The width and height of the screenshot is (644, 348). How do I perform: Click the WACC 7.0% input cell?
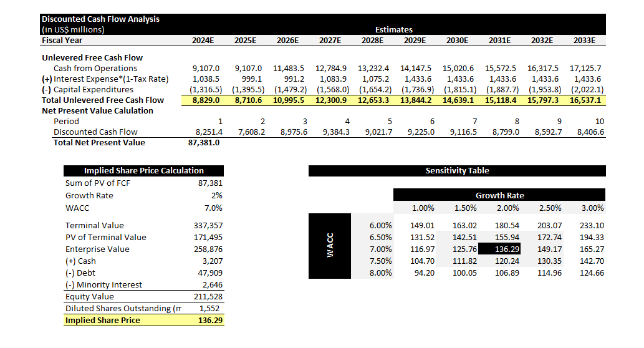pos(213,208)
